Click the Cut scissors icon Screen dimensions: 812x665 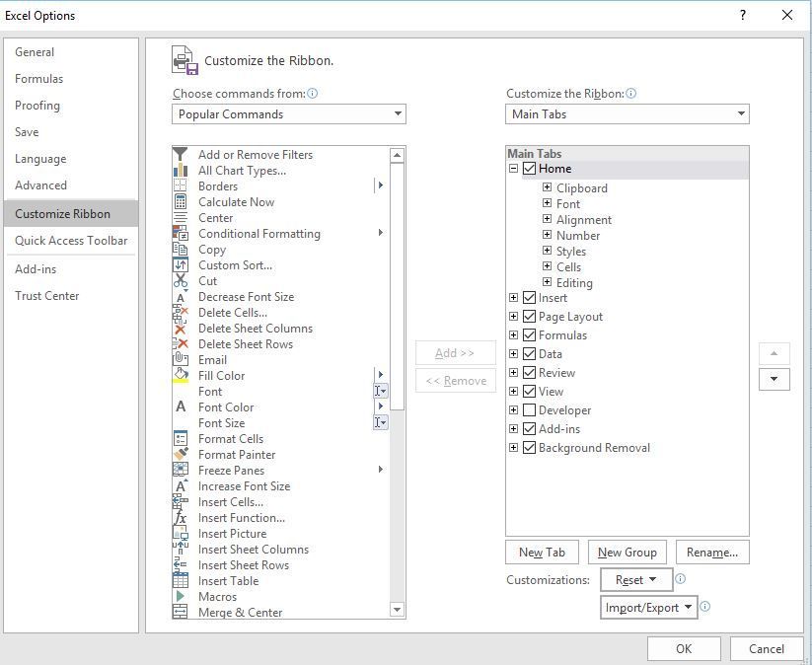(181, 281)
